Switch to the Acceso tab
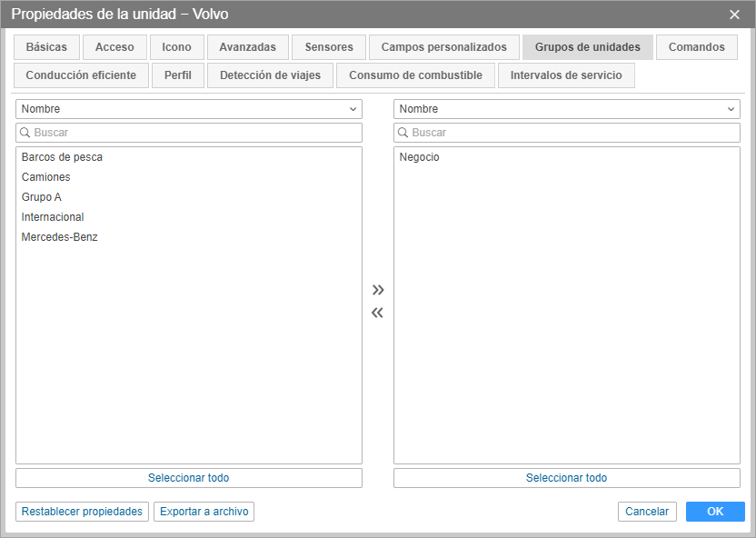The image size is (756, 538). 114,47
